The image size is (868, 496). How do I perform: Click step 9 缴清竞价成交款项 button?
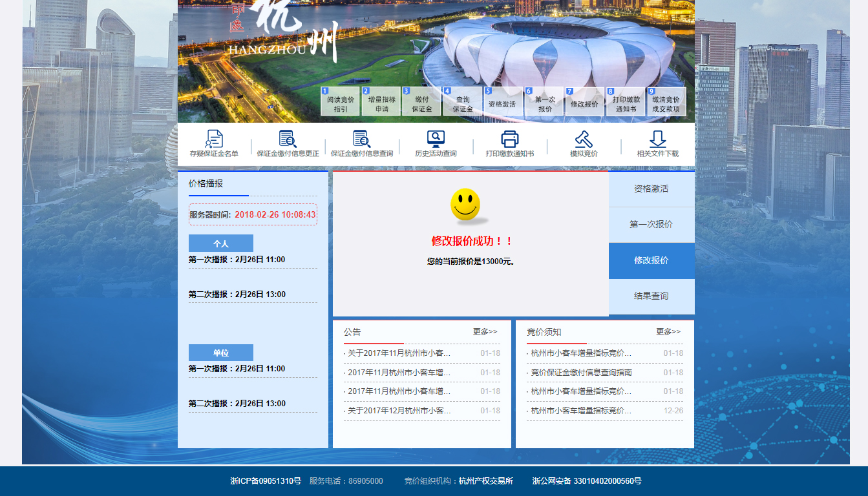[666, 102]
